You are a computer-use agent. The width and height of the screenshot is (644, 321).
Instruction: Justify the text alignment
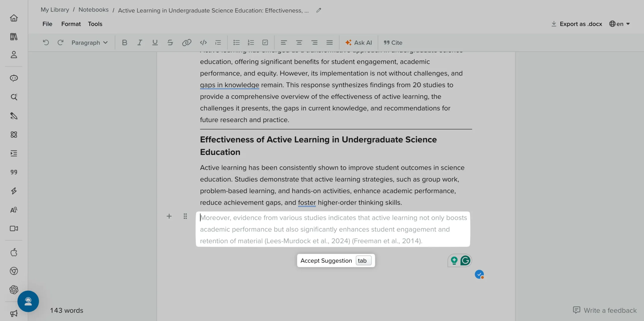click(330, 42)
